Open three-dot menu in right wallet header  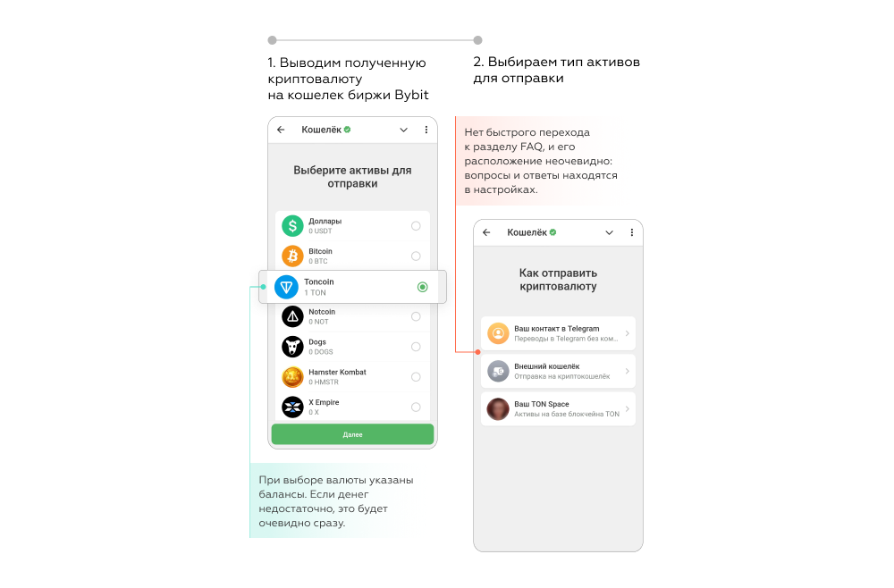[632, 232]
